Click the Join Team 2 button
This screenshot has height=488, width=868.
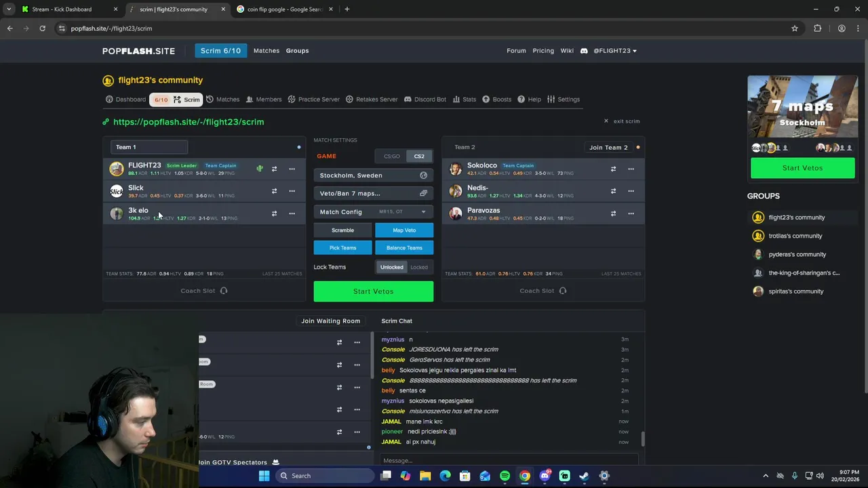click(608, 147)
